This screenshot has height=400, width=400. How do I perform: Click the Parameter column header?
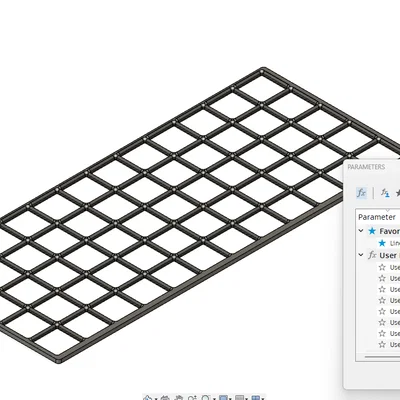(377, 217)
